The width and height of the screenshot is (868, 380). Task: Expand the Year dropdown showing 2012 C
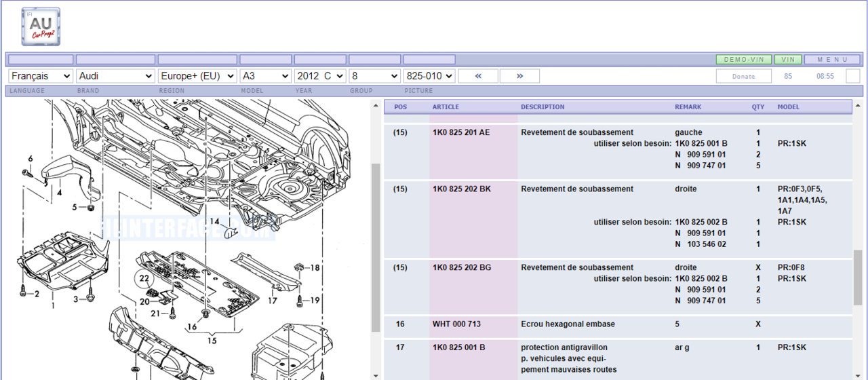coord(320,76)
